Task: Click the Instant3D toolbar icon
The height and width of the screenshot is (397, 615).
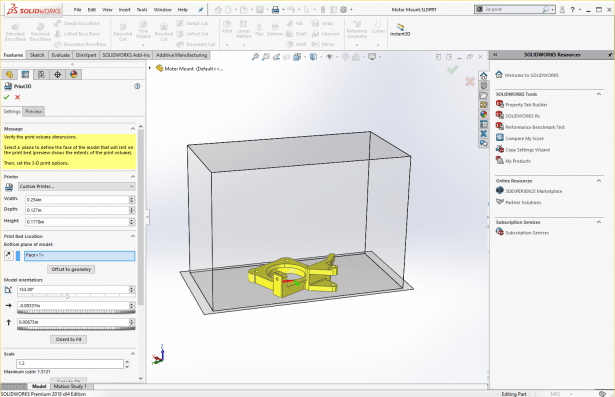Action: coord(400,30)
